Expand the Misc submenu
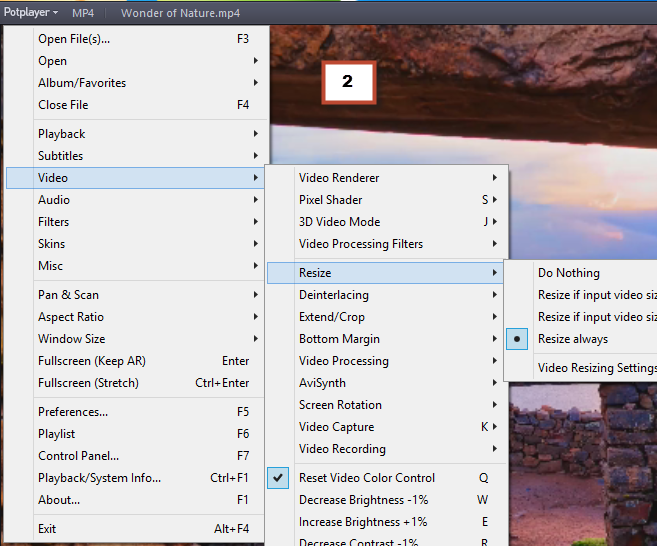The width and height of the screenshot is (657, 546). click(x=135, y=266)
